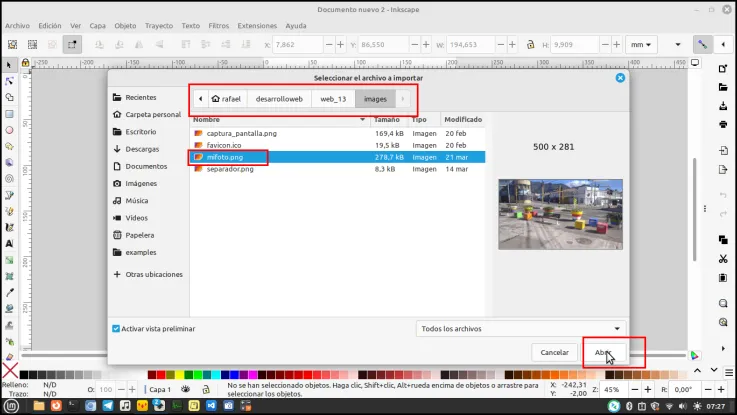Click the print icon in right toolbar
This screenshot has height=415, width=737.
tap(723, 125)
